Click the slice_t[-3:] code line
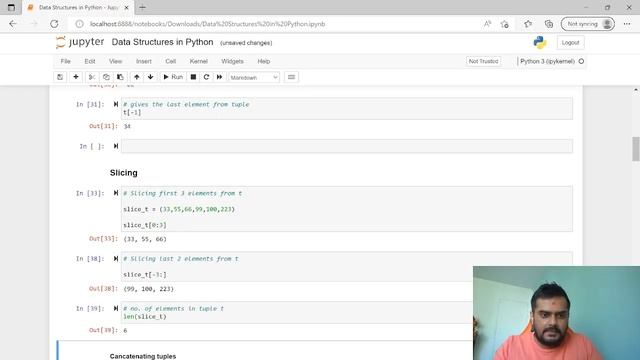 (x=145, y=275)
